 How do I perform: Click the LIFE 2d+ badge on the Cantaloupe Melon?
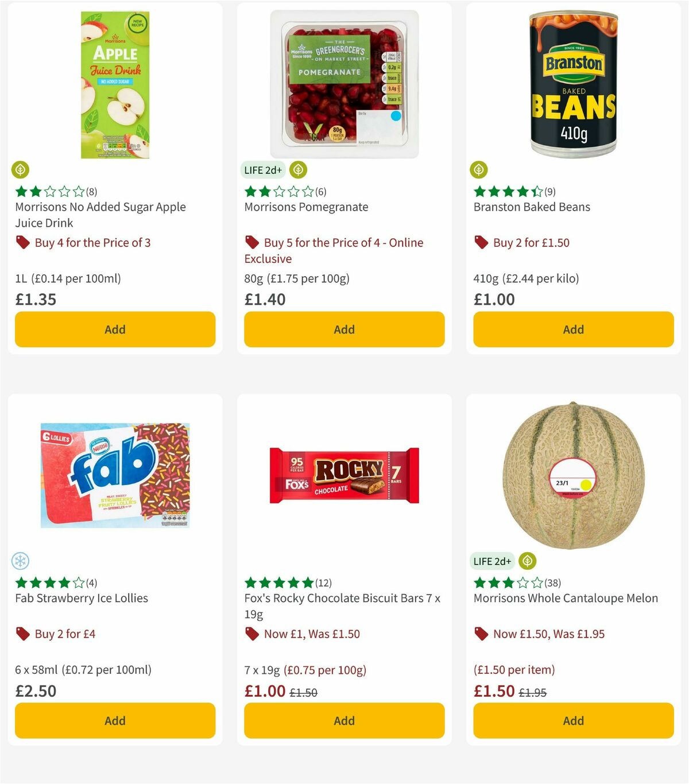click(493, 561)
